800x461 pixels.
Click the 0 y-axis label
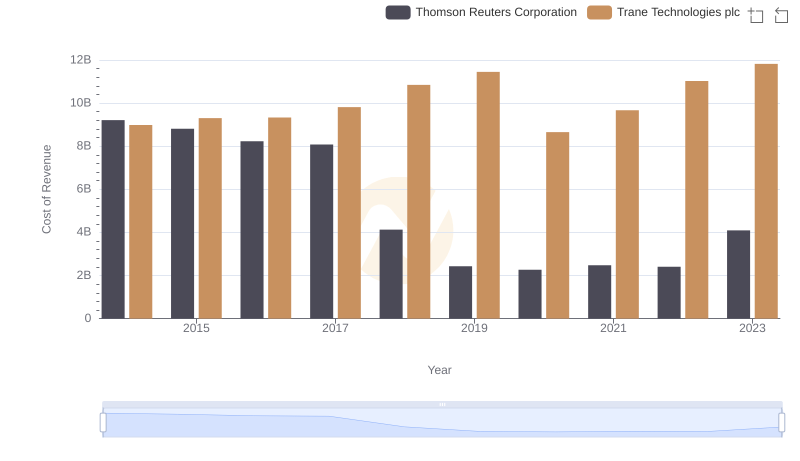click(x=88, y=318)
